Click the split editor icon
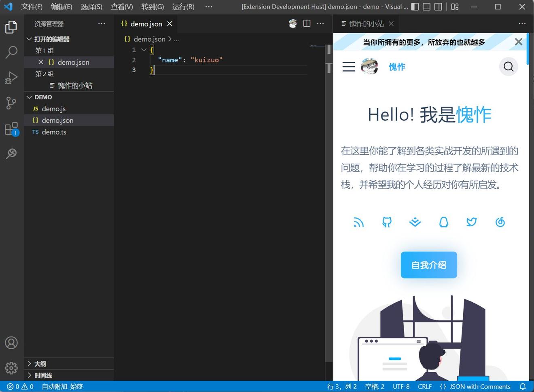The image size is (534, 392). coord(307,23)
